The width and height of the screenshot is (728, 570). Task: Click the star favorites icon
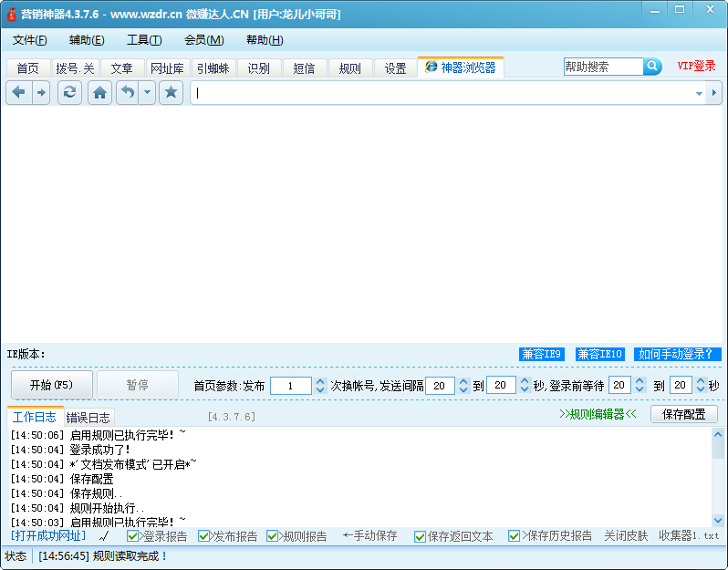171,92
